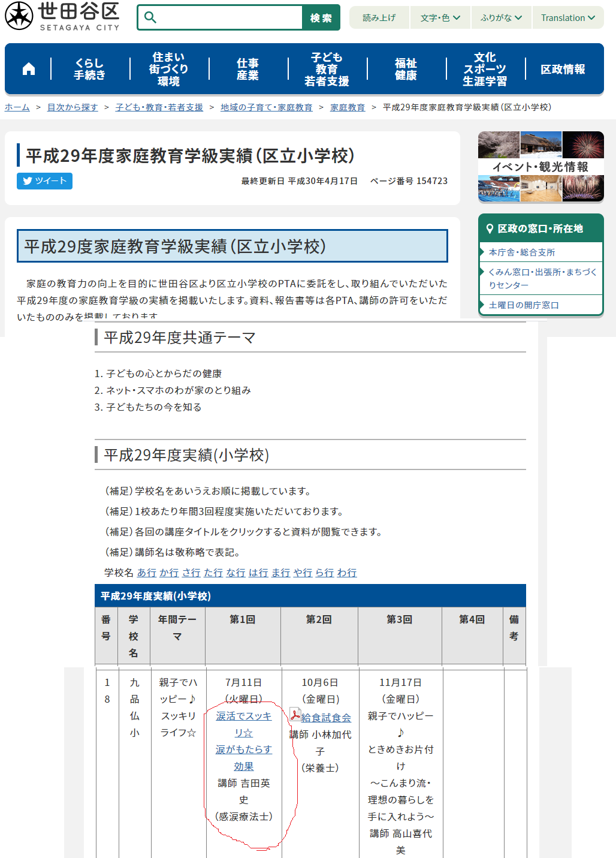Open 福祉健康 menu

tap(406, 69)
